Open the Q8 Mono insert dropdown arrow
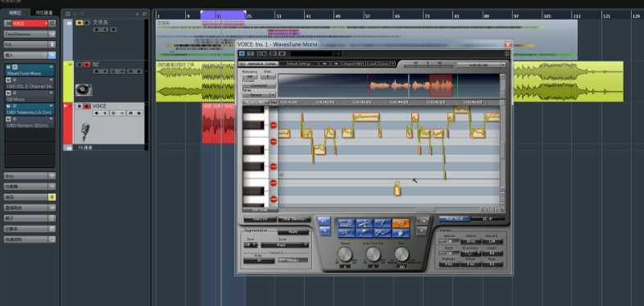The image size is (644, 306). (51, 94)
